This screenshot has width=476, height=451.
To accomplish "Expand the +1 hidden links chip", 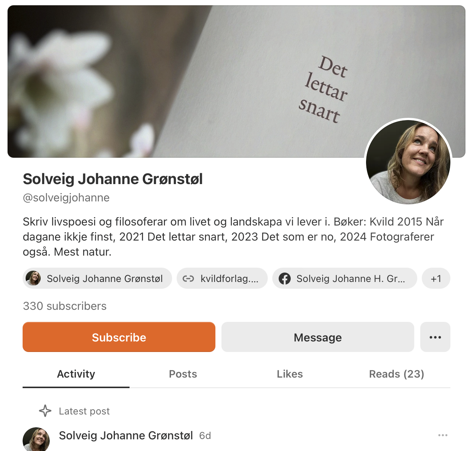I will point(436,279).
